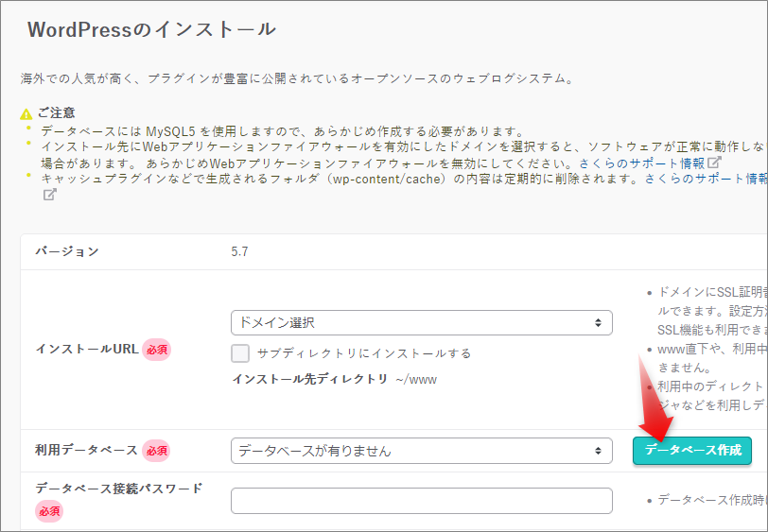Click the 必須 badge beside 利用データベース
This screenshot has height=532, width=768.
pyautogui.click(x=156, y=451)
